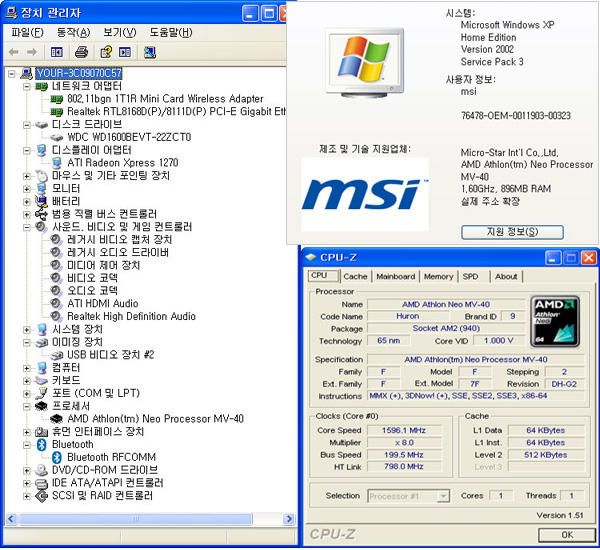Click the 범용 직렬 버스 컨트롤러 USB icon

pyautogui.click(x=41, y=214)
